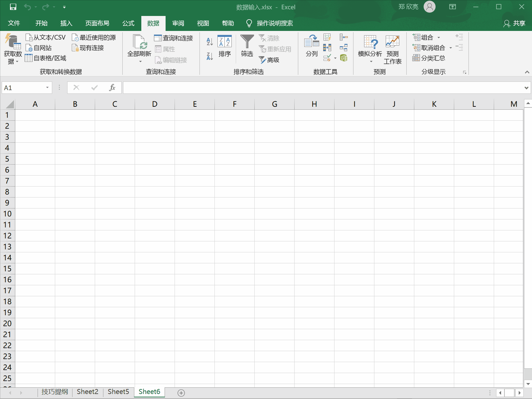Sort ascending with the A to Z icon
The width and height of the screenshot is (532, 399).
[x=209, y=42]
